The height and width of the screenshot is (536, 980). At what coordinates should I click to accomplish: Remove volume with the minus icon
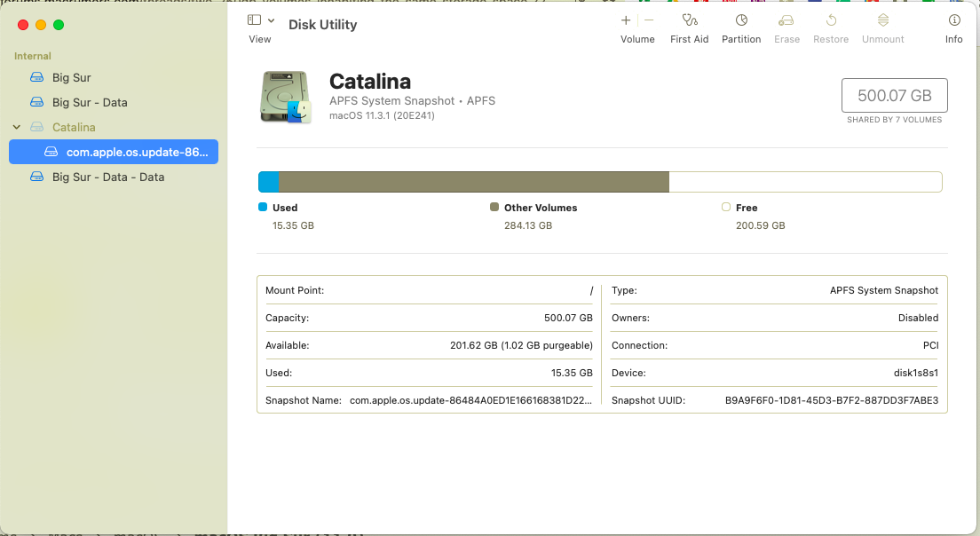[x=649, y=20]
